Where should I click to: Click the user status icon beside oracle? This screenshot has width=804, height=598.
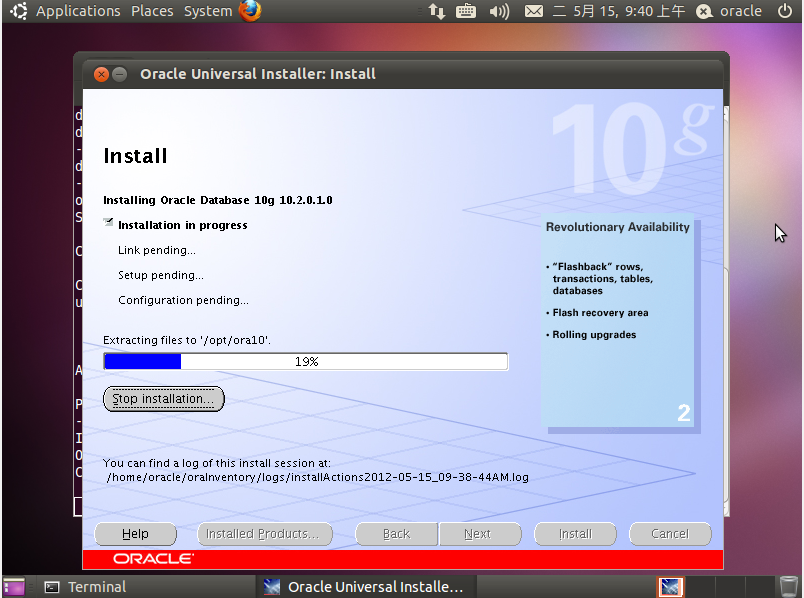pos(704,11)
